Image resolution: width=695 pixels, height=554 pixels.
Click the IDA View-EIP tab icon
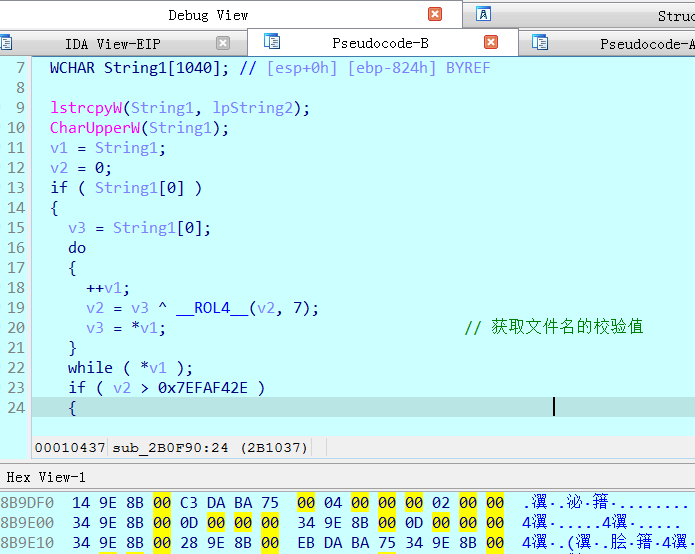point(5,43)
